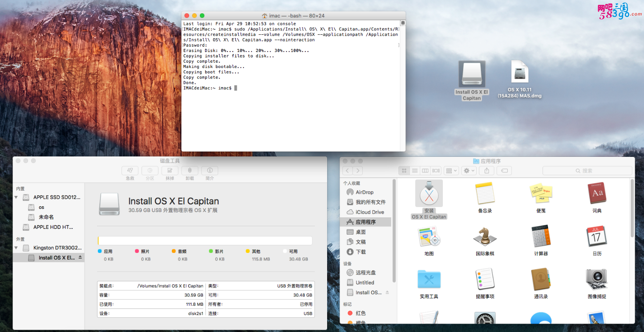This screenshot has width=644, height=332.
Task: Select Install OS X El... volume row in Disk Utility
Action: point(49,258)
